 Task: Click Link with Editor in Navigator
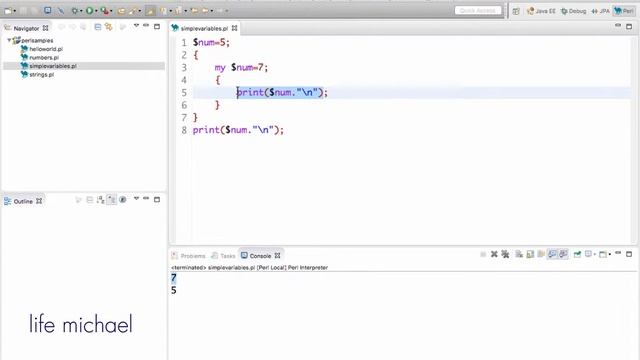click(x=109, y=27)
